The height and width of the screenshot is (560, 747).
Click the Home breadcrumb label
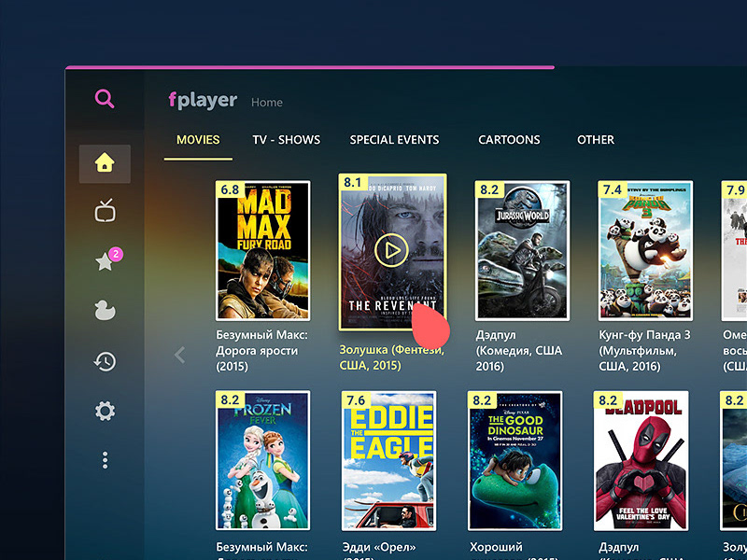(267, 103)
